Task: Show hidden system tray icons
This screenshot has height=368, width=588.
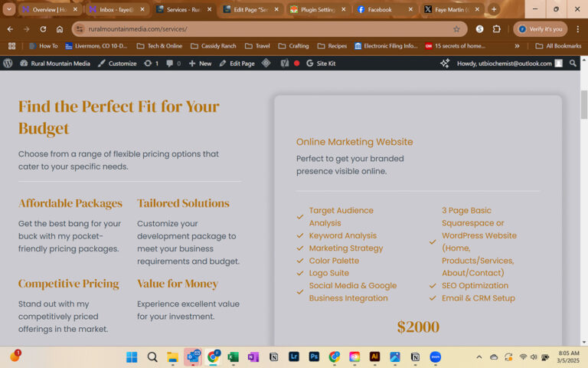Action: click(x=479, y=357)
